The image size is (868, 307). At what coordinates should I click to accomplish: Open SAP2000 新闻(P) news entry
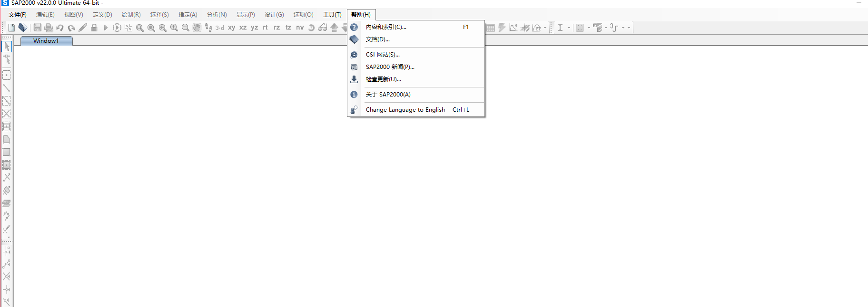(416, 67)
